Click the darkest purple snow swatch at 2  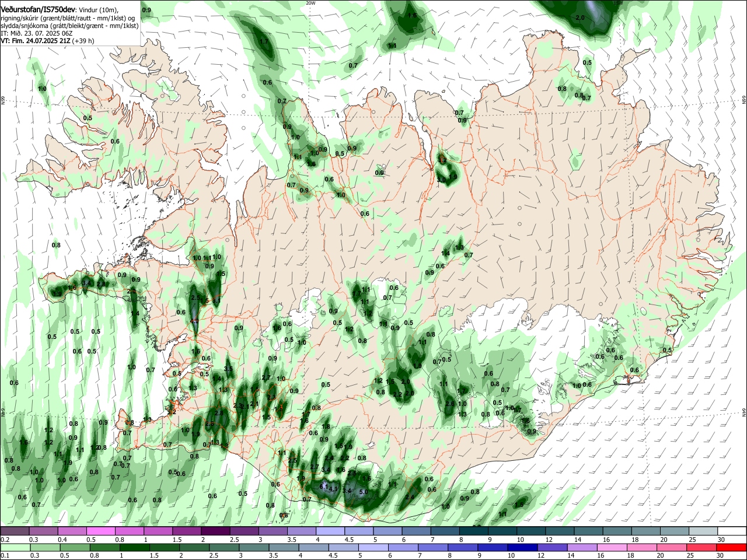click(215, 531)
